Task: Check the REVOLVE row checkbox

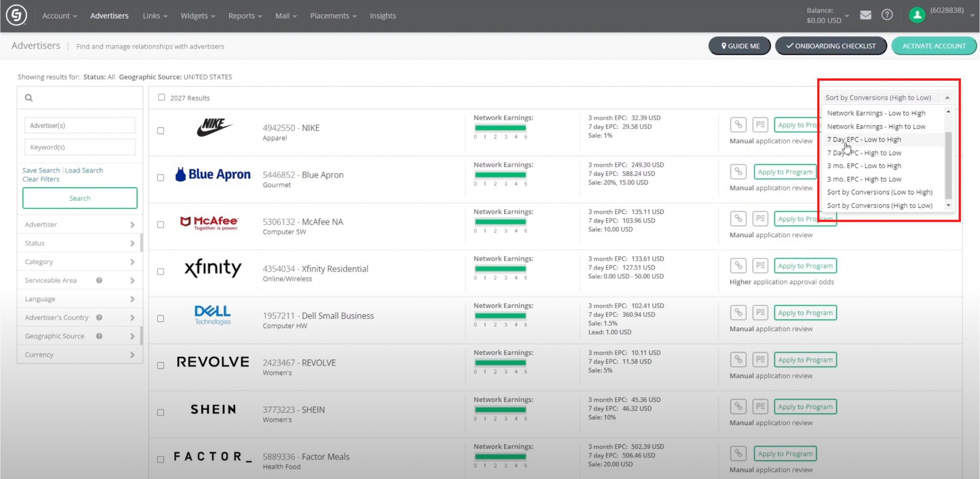Action: point(161,365)
